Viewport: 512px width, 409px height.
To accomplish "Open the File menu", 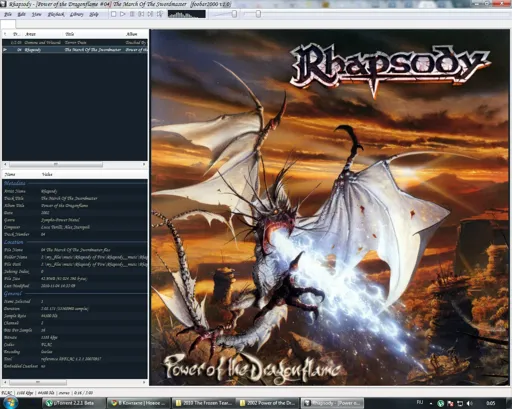I will pyautogui.click(x=7, y=14).
